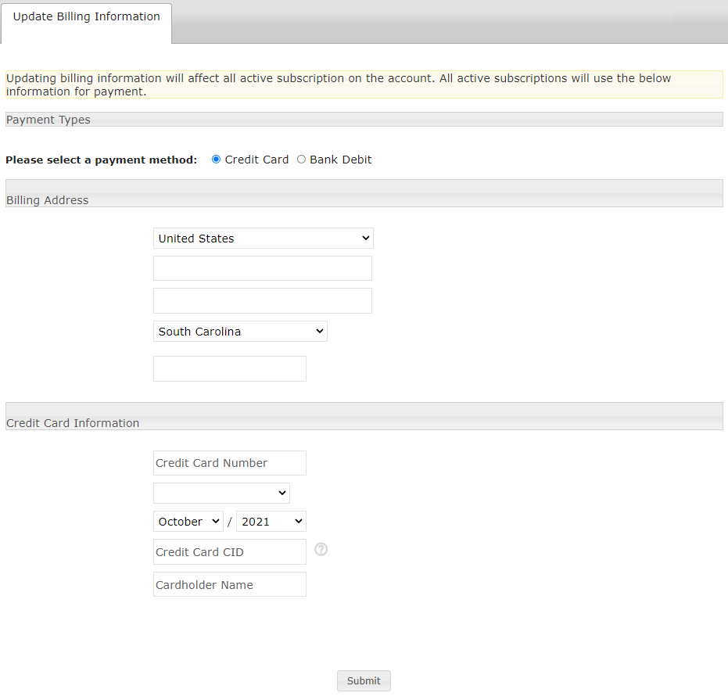Screen dimensions: 728x700
Task: Expand the empty credit card type dropdown
Action: [x=221, y=493]
